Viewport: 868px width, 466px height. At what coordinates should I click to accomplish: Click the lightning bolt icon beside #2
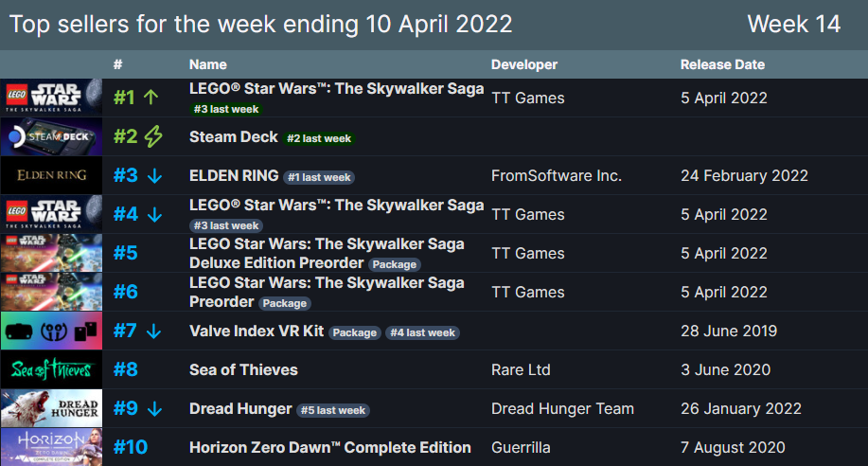[x=154, y=136]
